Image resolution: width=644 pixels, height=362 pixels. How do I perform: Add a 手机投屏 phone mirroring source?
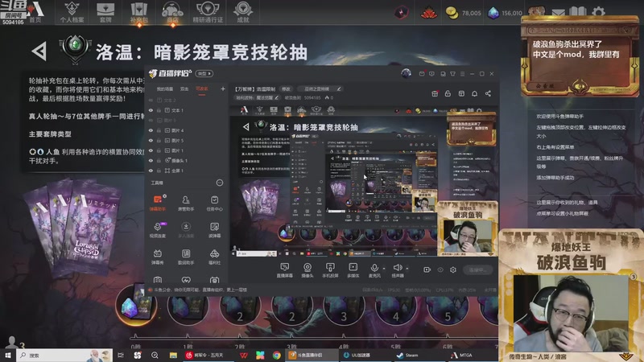330,270
